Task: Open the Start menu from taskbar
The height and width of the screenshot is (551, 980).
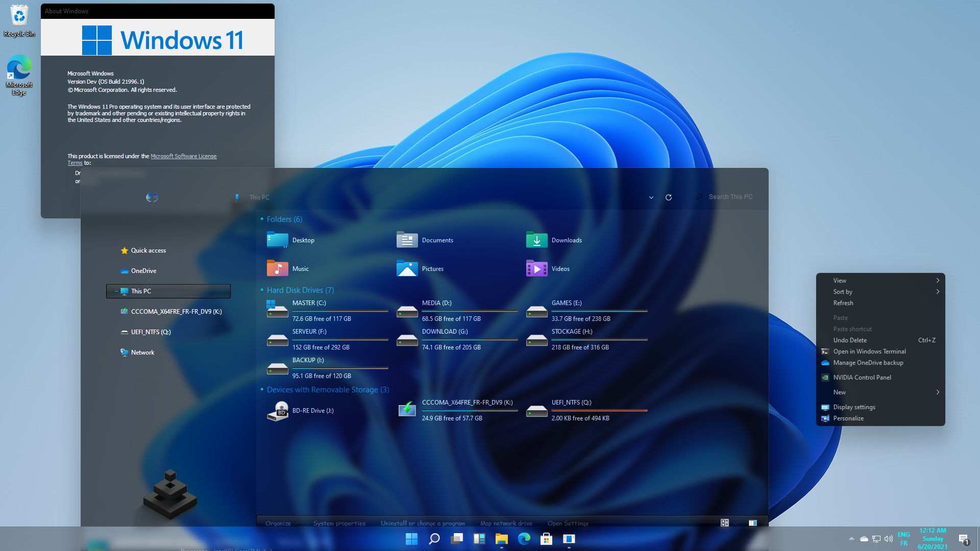Action: [x=411, y=539]
